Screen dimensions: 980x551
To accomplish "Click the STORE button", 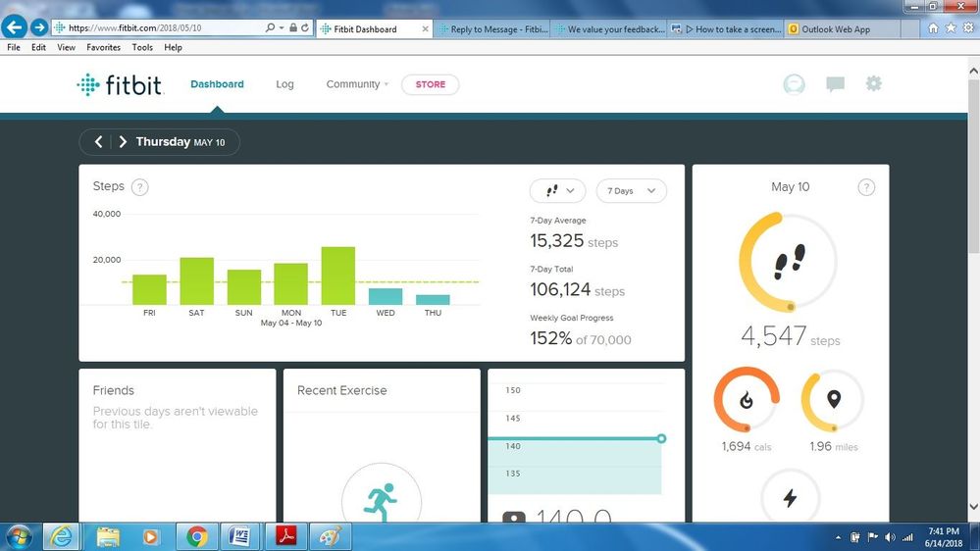I will (x=430, y=84).
